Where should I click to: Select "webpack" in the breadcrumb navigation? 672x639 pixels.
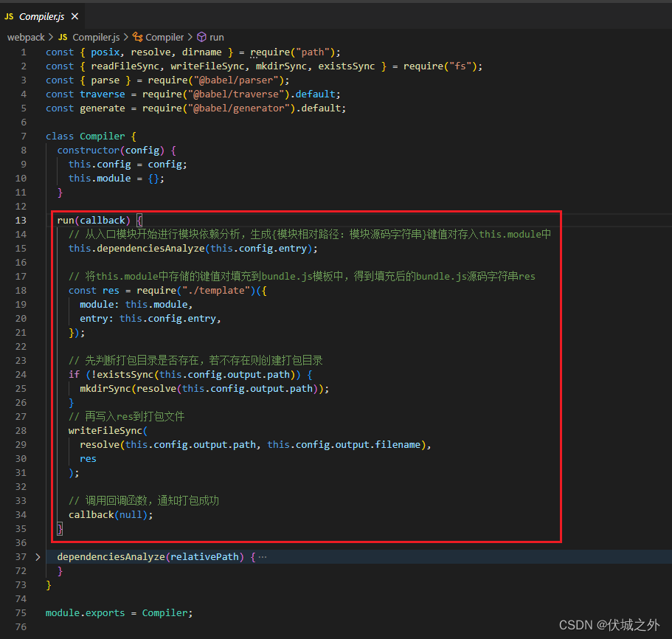24,37
